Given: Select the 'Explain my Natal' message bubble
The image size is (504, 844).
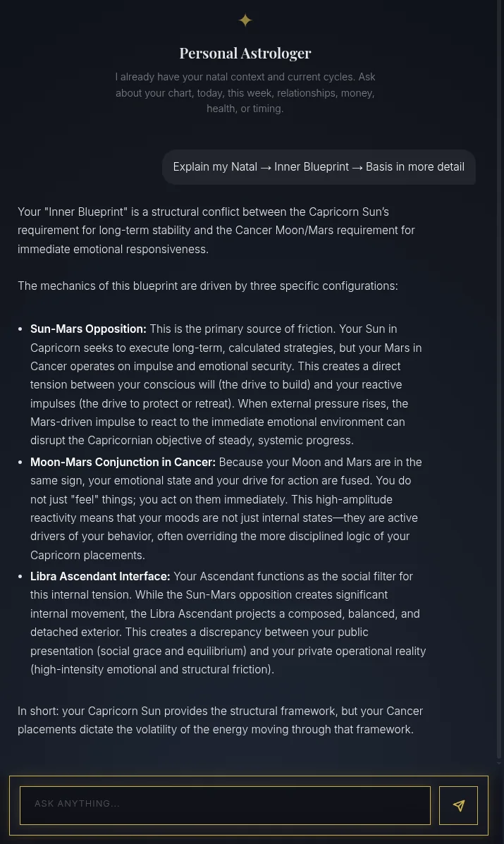Looking at the screenshot, I should pos(319,167).
